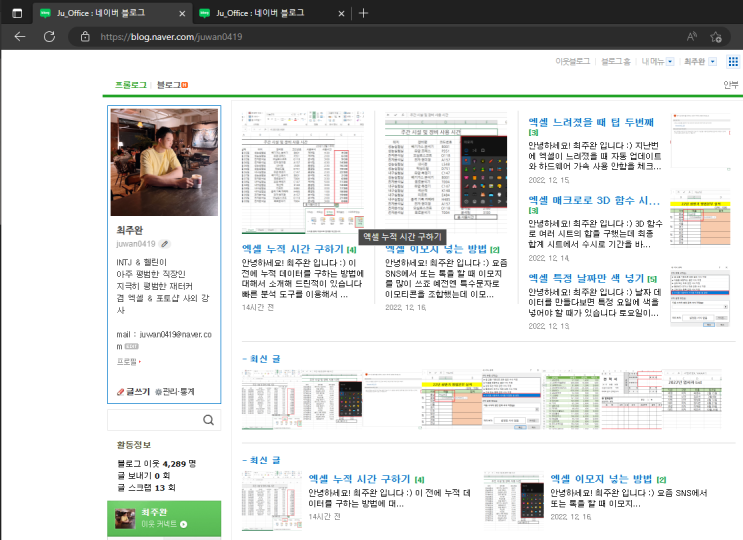
Task: Click 글쓰기 to write a post
Action: coord(133,391)
